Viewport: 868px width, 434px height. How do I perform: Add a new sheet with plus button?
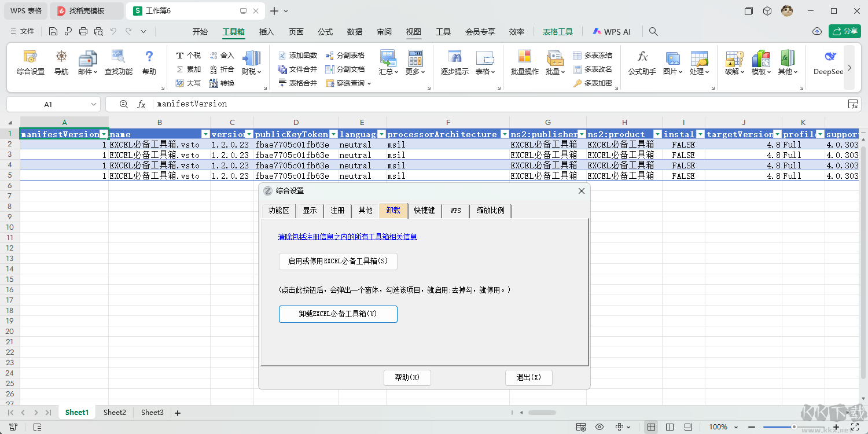178,413
